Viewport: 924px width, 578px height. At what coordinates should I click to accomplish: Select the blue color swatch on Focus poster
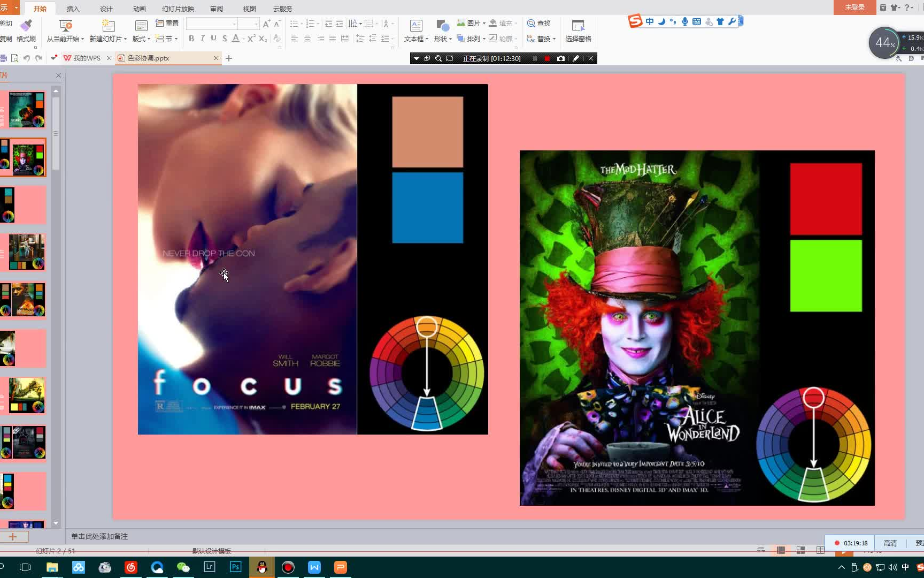click(x=427, y=208)
